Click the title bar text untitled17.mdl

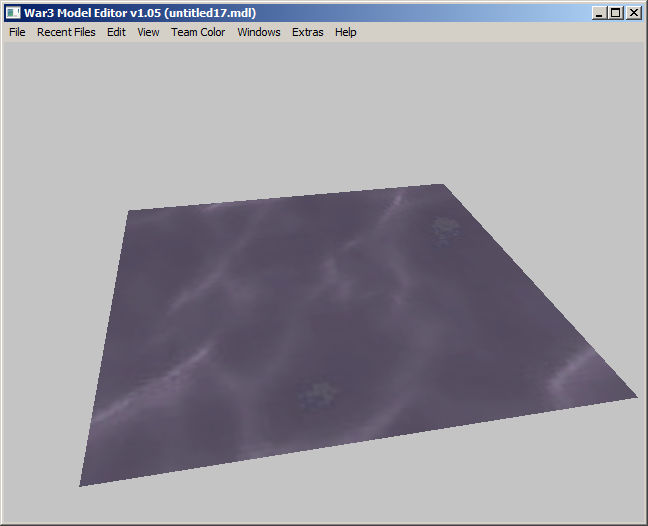210,13
